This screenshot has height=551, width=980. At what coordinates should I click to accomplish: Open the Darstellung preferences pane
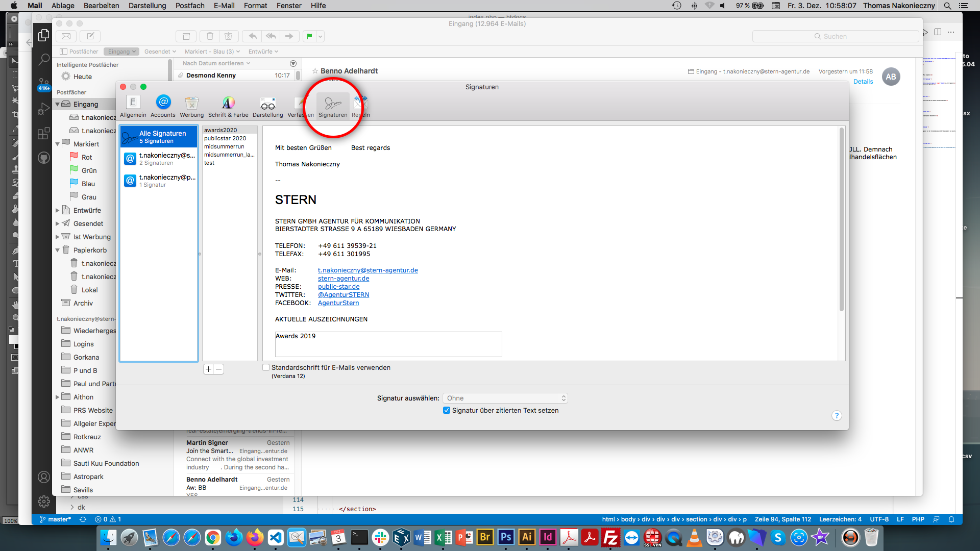pyautogui.click(x=267, y=106)
